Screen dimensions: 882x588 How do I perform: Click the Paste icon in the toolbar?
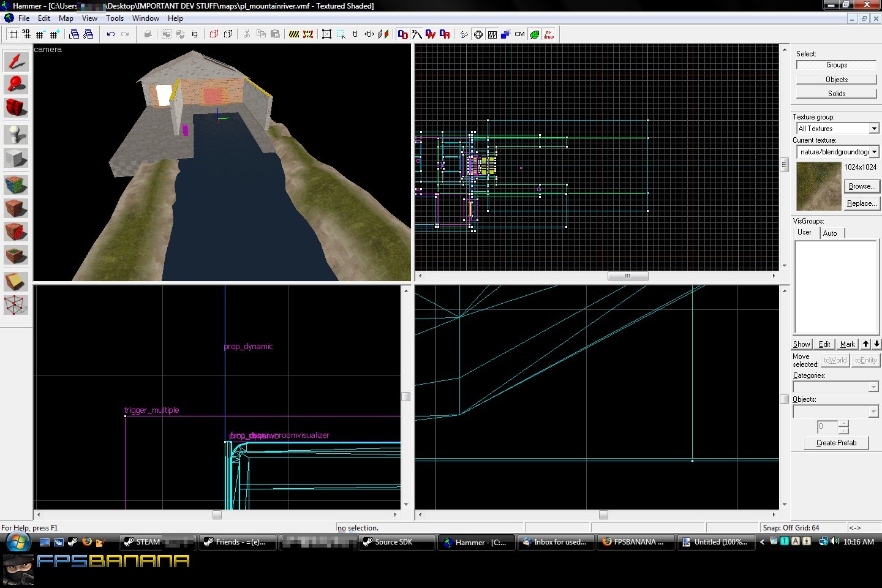pyautogui.click(x=276, y=34)
